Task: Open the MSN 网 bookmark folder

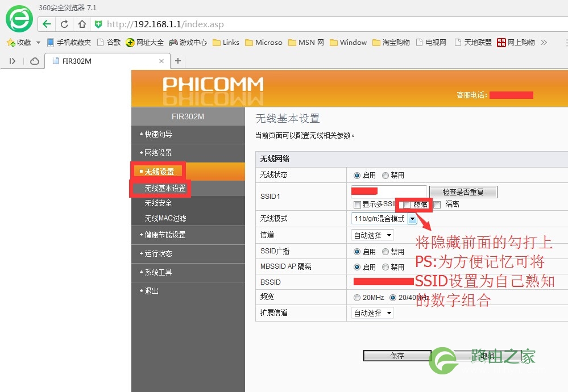Action: pos(306,43)
